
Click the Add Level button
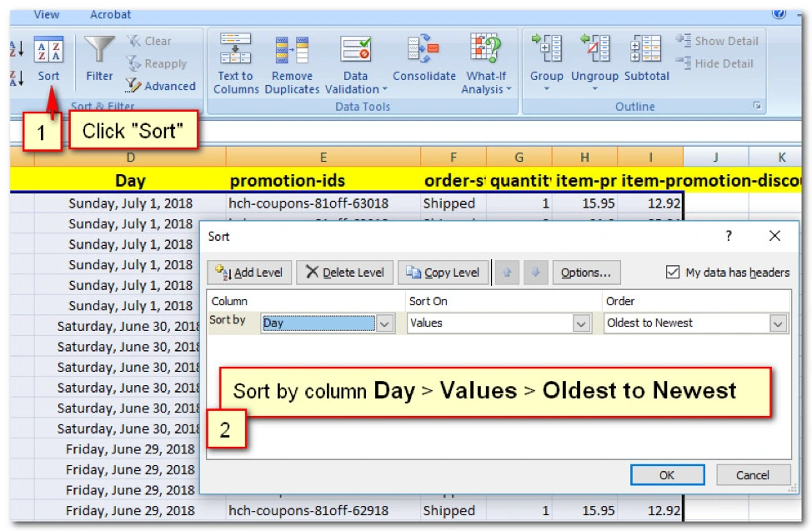249,273
